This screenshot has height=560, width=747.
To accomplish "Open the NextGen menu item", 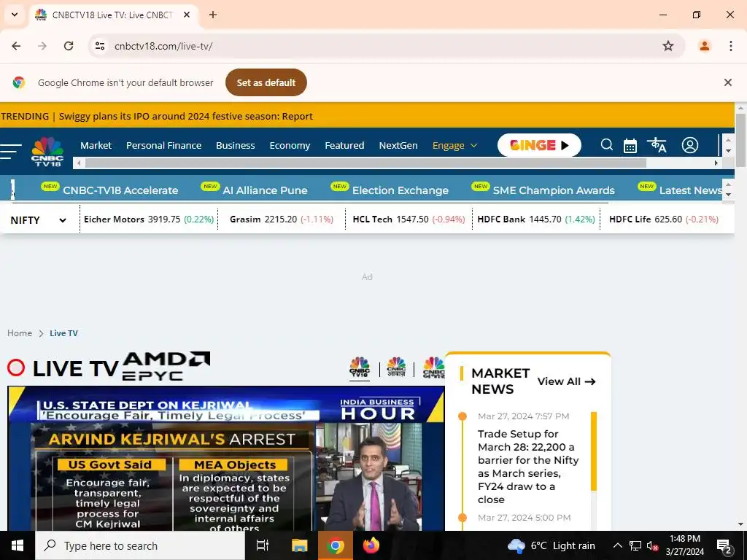I will (398, 145).
